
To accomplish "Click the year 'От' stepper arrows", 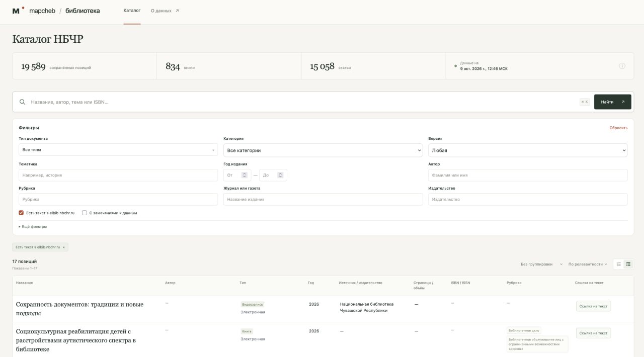I will [x=245, y=175].
